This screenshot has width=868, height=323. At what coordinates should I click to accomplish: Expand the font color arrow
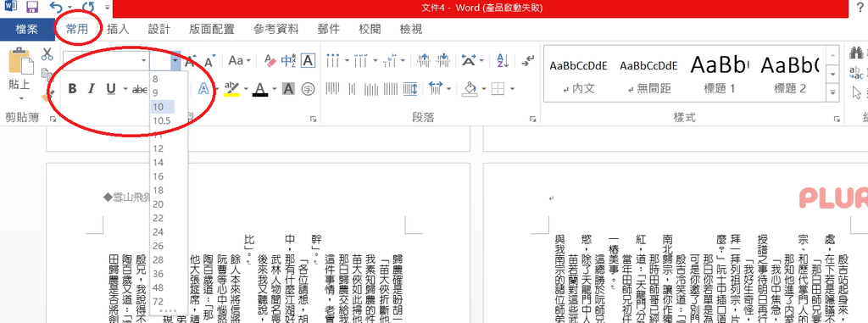coord(275,89)
